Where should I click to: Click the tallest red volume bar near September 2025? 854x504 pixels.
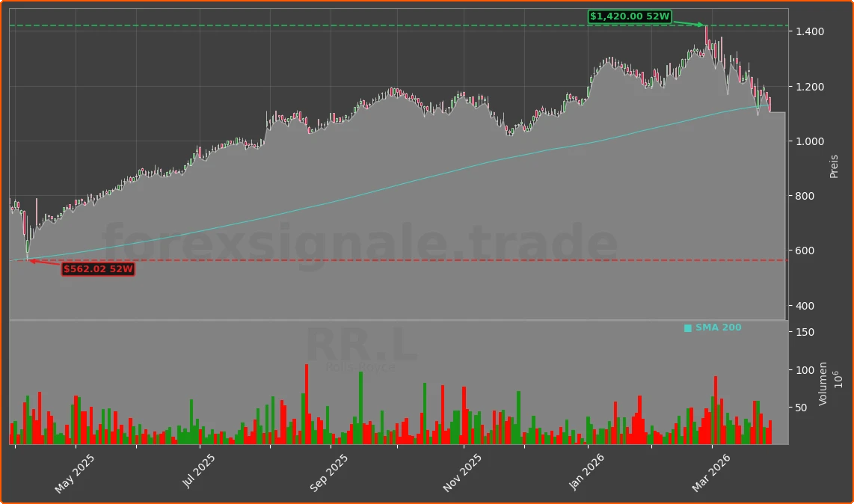coord(307,405)
